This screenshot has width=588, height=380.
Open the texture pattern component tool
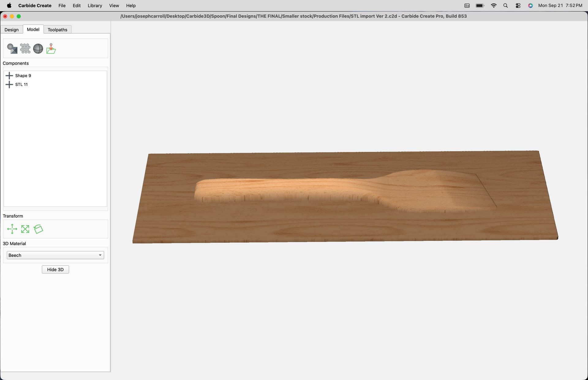click(25, 48)
